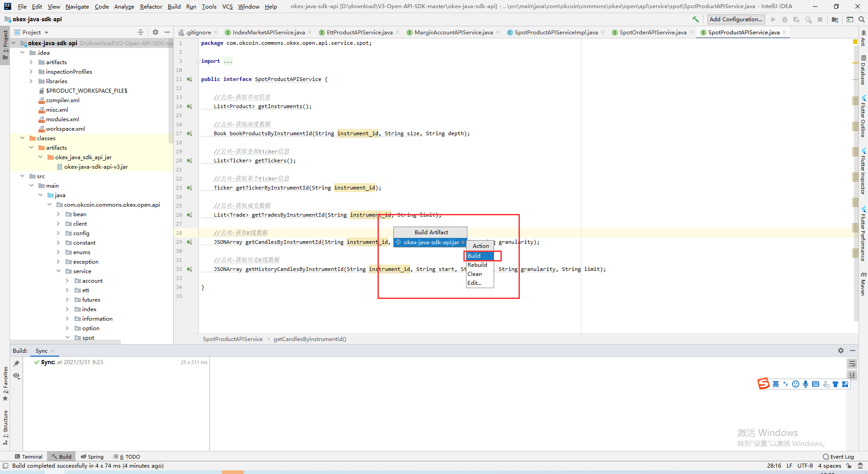Click okex-java-sdk-api-v3.jar in project tree
Image resolution: width=868 pixels, height=474 pixels.
pos(96,166)
